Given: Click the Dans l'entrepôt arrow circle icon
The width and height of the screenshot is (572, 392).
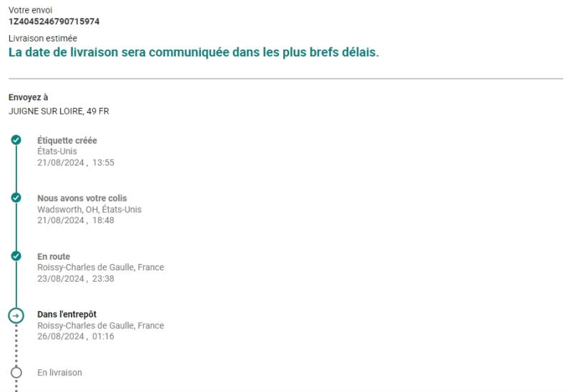Looking at the screenshot, I should [x=16, y=315].
